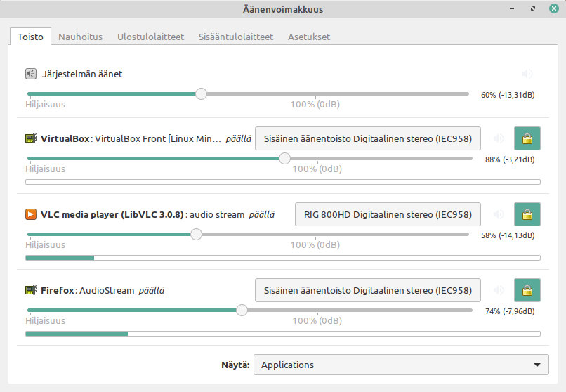Toggle channel lock for Firefox

pyautogui.click(x=527, y=290)
